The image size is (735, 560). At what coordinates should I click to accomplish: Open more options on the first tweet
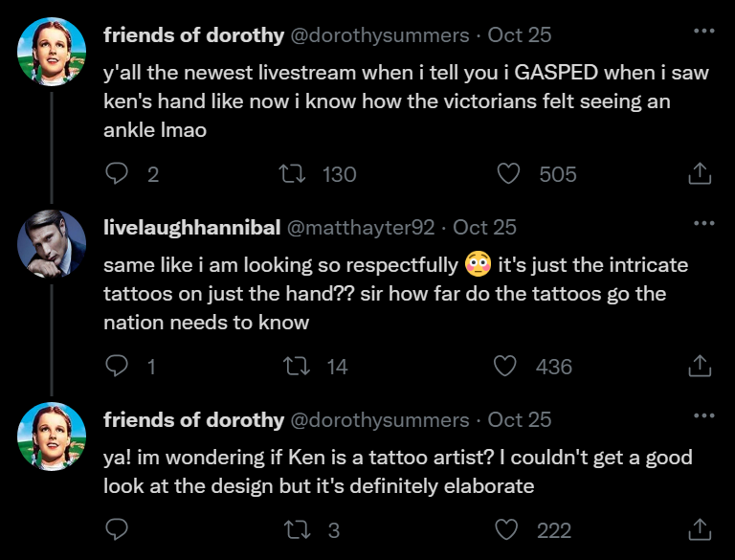pos(703,32)
